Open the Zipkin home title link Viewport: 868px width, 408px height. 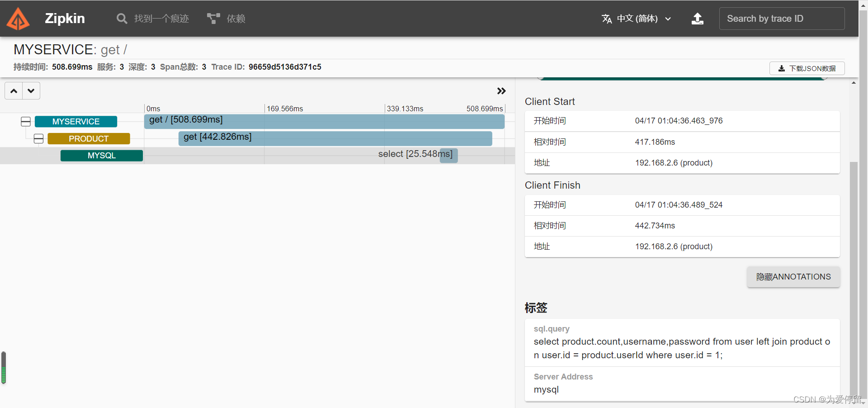point(65,19)
